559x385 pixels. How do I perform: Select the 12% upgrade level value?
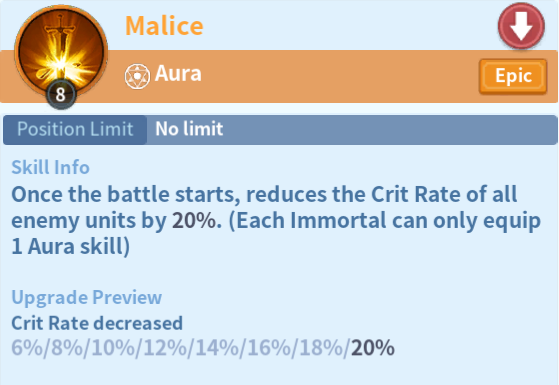[x=165, y=348]
